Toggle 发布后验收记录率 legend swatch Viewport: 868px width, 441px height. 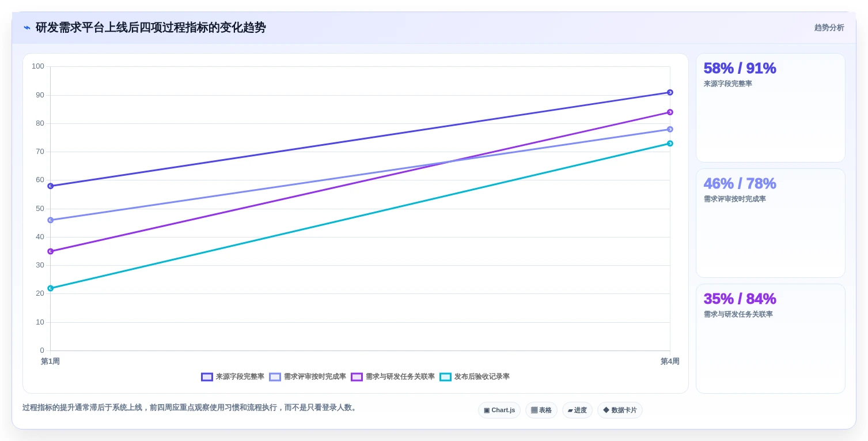[445, 377]
